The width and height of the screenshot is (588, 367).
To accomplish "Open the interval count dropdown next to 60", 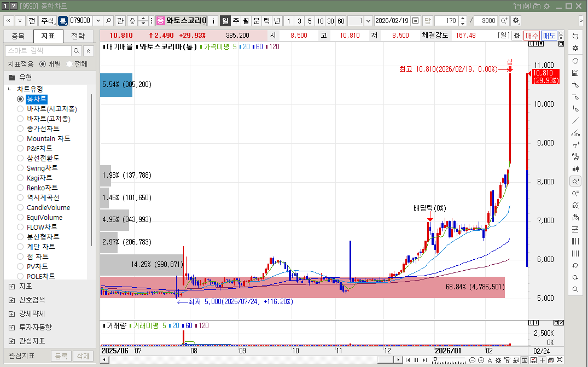I will (x=368, y=21).
